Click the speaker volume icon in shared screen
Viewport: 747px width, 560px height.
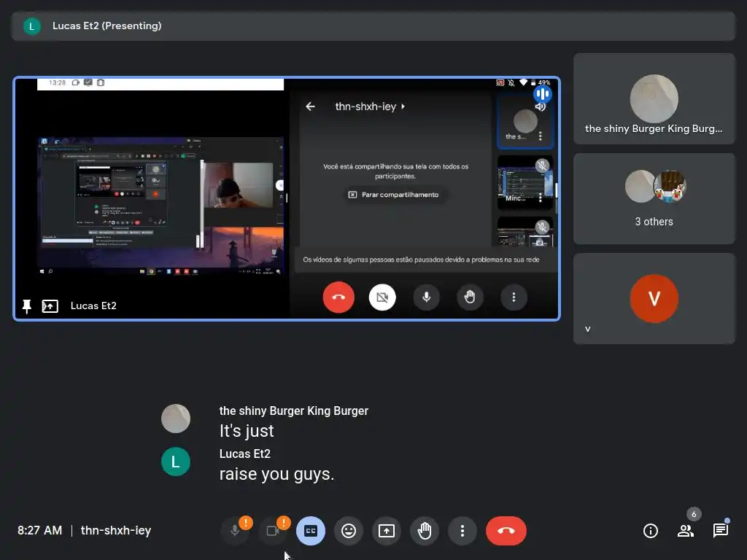[x=541, y=107]
